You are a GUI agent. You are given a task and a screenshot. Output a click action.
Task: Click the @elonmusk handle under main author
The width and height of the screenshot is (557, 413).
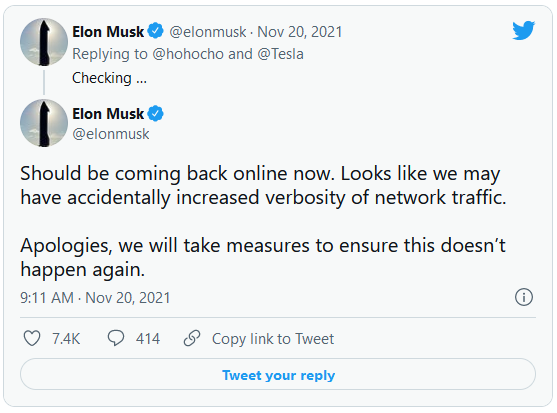click(111, 134)
